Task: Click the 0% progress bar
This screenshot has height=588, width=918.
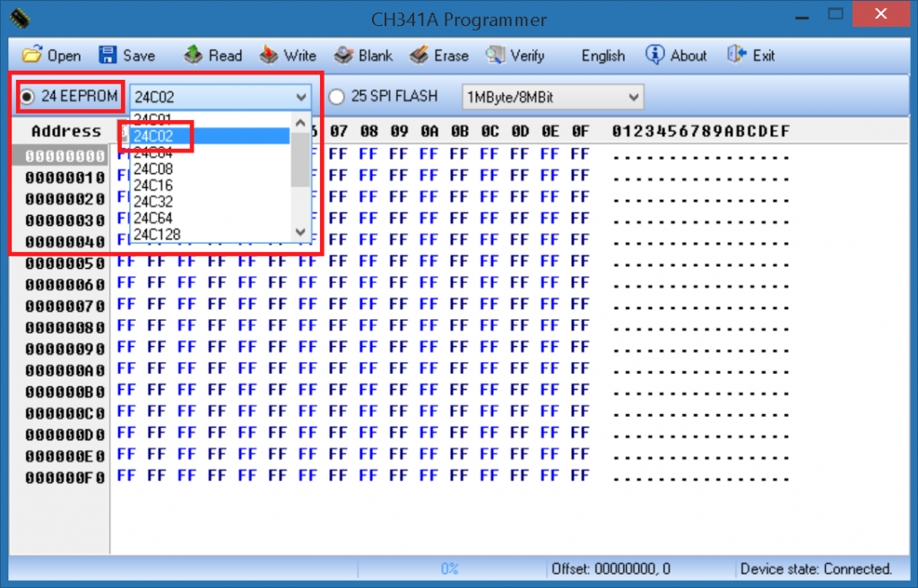Action: pos(450,568)
